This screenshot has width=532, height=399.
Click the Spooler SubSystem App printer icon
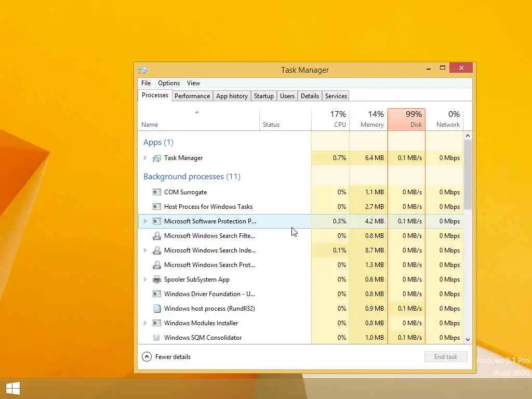[x=156, y=280]
